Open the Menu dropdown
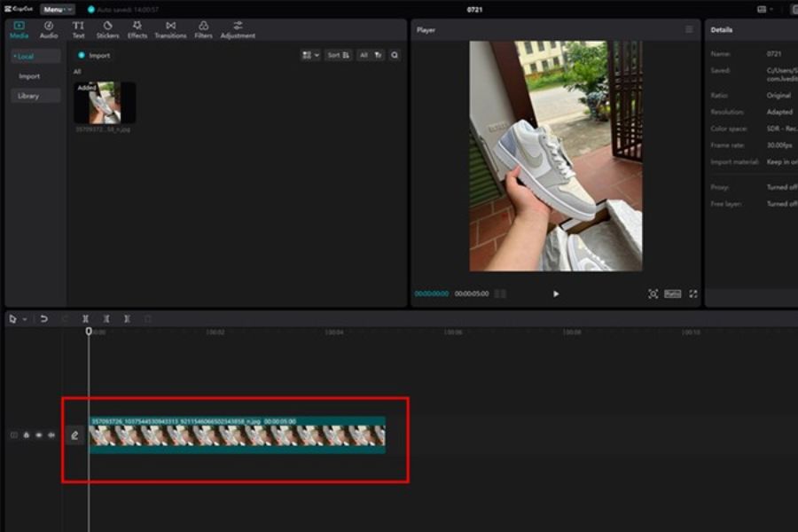The height and width of the screenshot is (532, 798). tap(57, 9)
